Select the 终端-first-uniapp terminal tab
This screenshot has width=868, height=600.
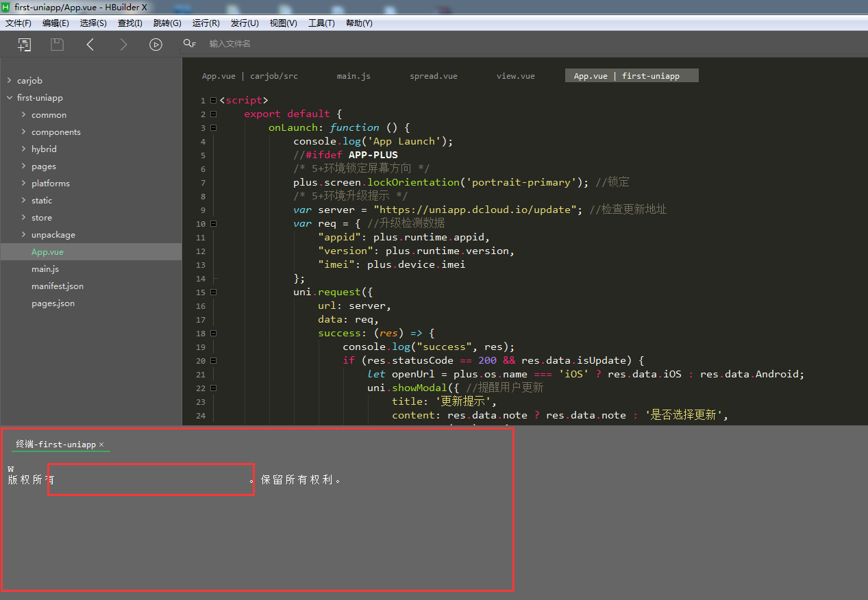[56, 445]
